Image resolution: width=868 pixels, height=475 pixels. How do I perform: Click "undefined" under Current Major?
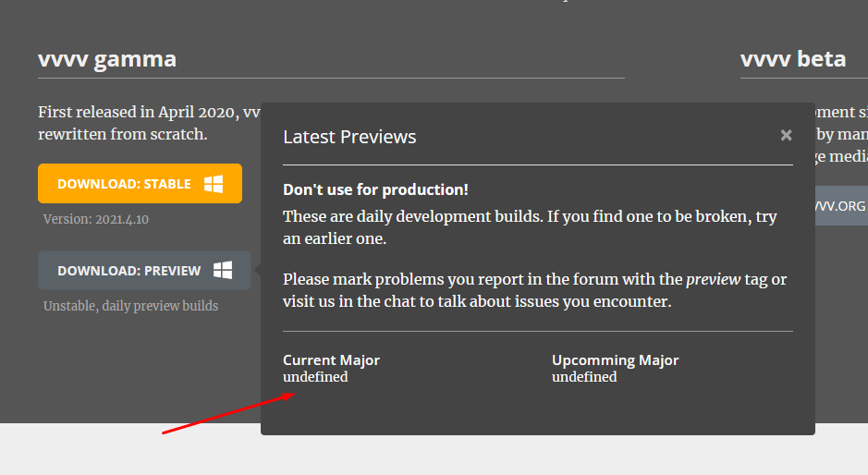point(315,377)
